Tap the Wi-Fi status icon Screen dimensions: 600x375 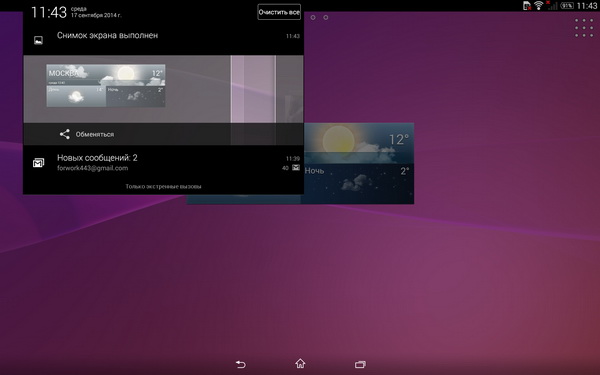point(539,5)
